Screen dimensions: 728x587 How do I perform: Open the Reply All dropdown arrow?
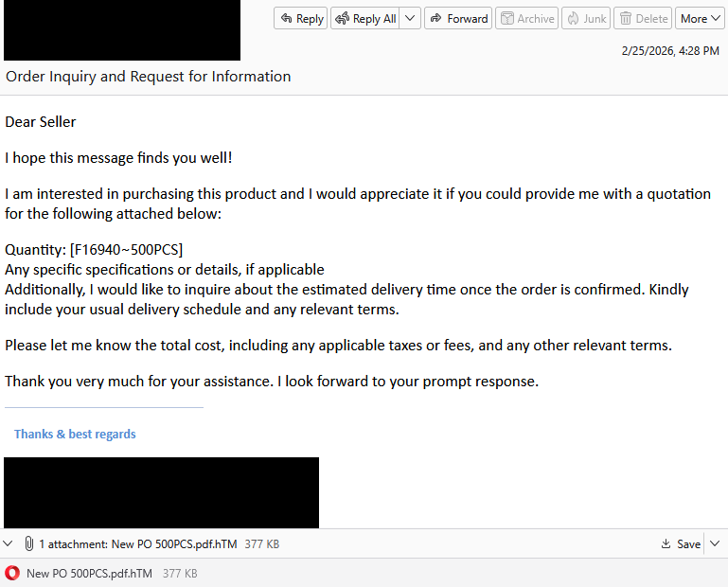[x=411, y=18]
